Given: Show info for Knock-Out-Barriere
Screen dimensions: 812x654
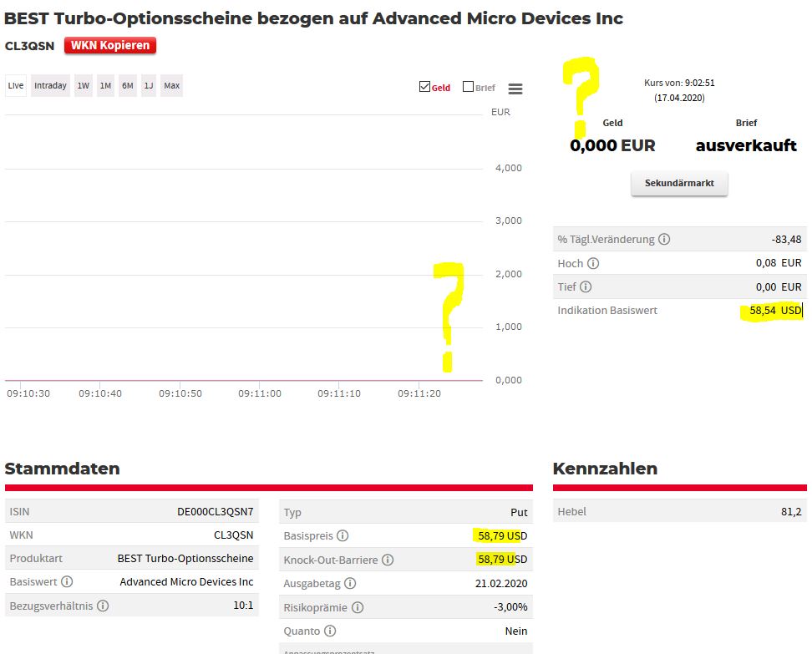Looking at the screenshot, I should tap(388, 560).
